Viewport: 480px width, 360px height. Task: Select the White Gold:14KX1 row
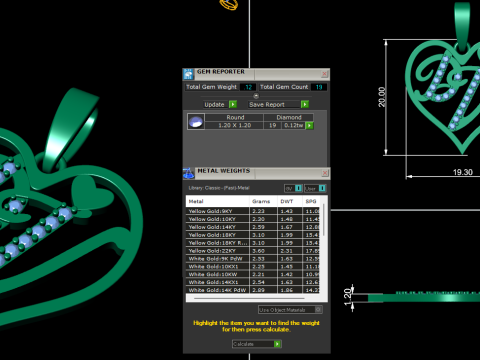[x=252, y=282]
